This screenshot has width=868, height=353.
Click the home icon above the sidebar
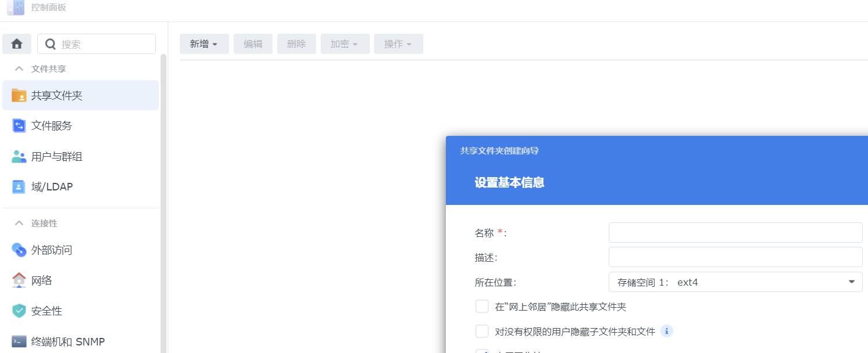pyautogui.click(x=16, y=44)
